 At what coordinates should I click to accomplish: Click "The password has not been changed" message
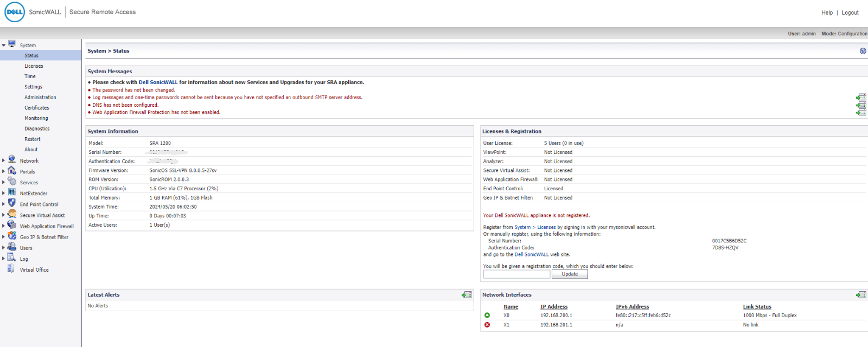133,90
